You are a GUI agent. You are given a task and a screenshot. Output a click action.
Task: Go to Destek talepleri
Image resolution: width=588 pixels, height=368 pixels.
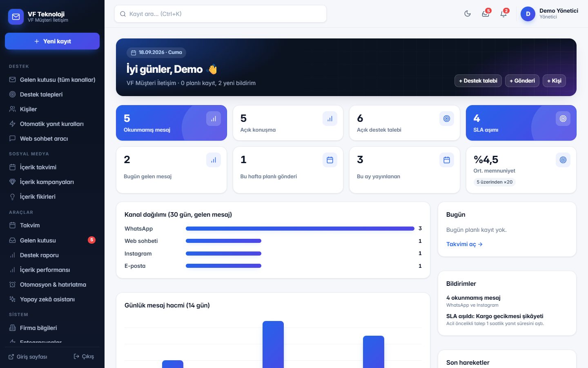pos(52,94)
